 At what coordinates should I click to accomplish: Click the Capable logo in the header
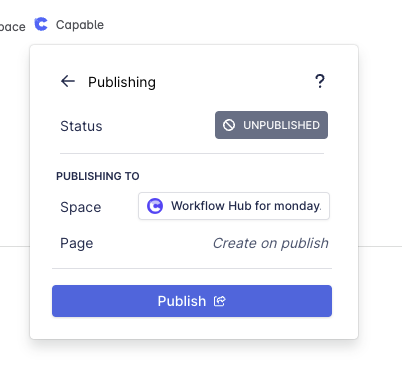[x=41, y=24]
